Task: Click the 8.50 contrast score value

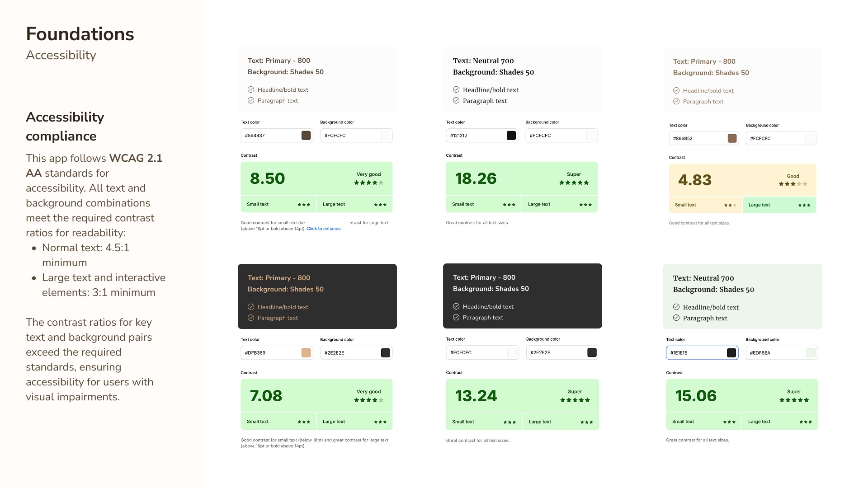Action: pyautogui.click(x=268, y=178)
